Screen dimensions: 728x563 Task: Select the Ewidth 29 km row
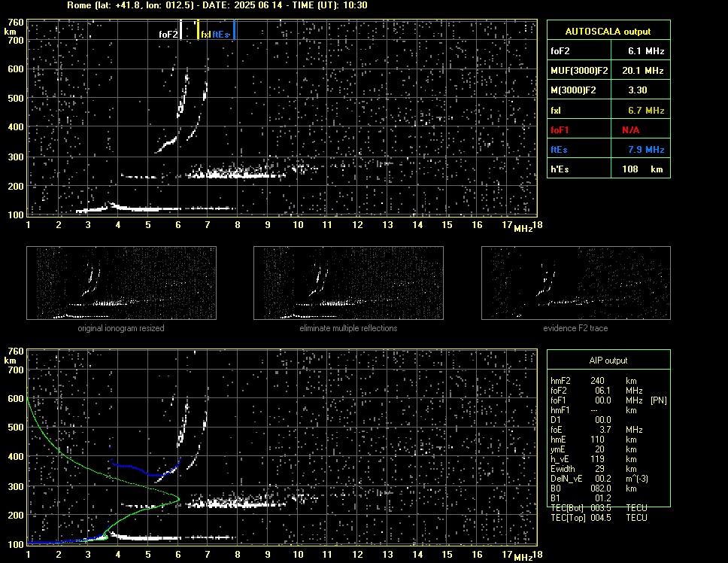click(593, 469)
